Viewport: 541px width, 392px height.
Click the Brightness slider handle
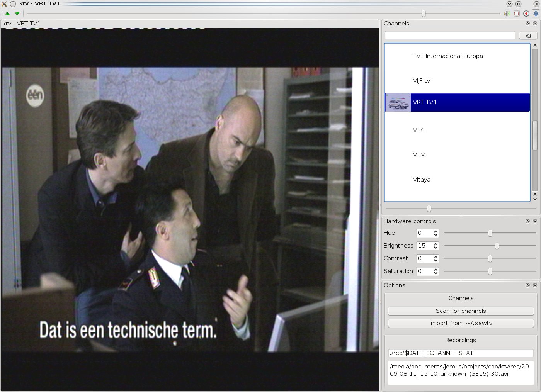click(497, 246)
